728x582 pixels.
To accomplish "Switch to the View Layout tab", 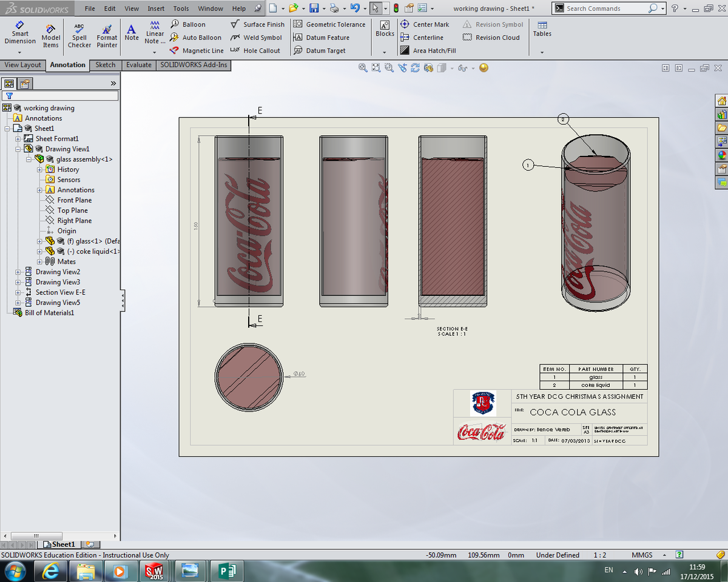I will point(23,65).
